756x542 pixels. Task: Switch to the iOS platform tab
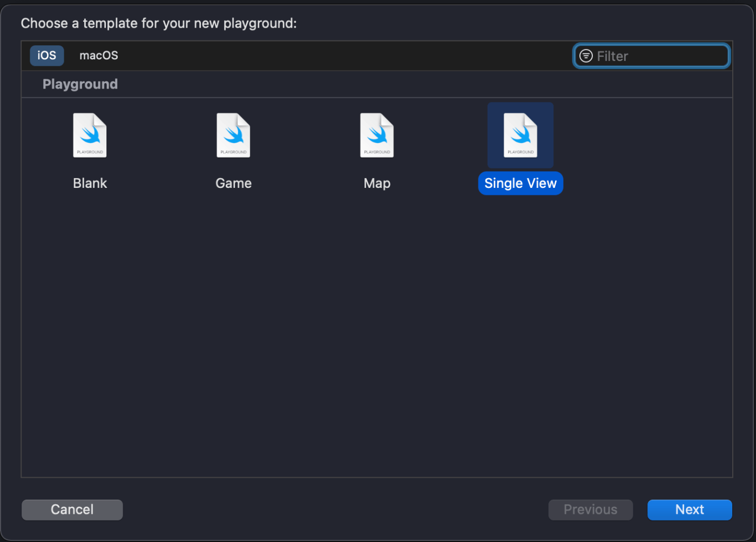[x=47, y=56]
